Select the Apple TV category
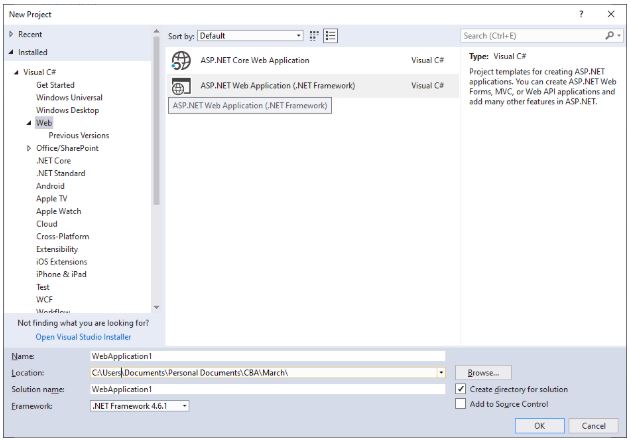This screenshot has width=631, height=441. pos(52,198)
